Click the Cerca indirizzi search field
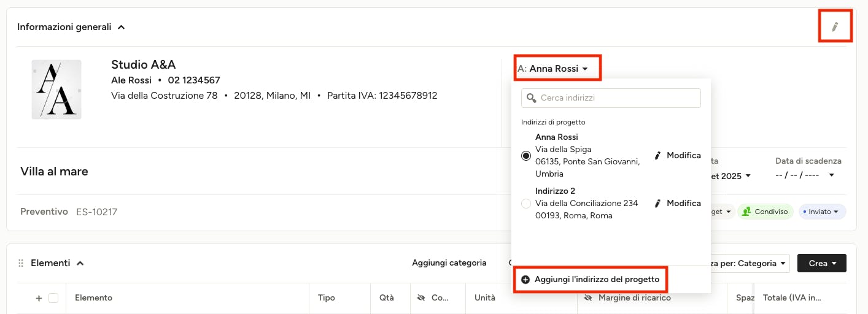 [x=611, y=98]
